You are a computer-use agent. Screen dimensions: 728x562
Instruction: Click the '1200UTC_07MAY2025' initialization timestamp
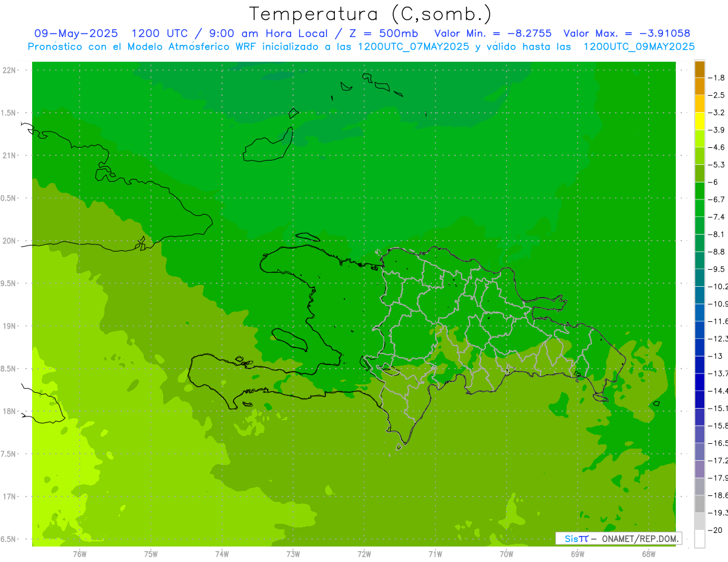(x=413, y=47)
